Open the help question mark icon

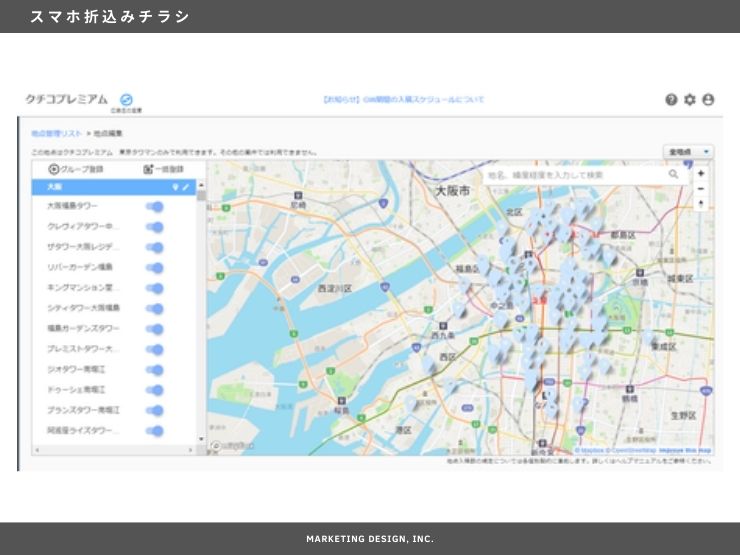coord(671,100)
